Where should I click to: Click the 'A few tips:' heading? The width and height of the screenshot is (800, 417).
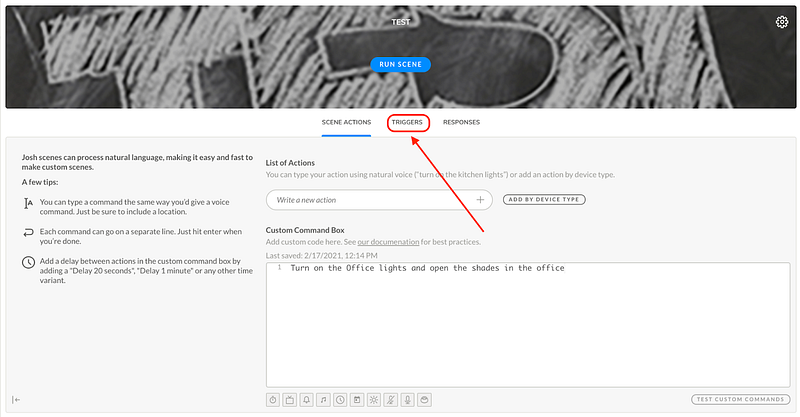40,182
